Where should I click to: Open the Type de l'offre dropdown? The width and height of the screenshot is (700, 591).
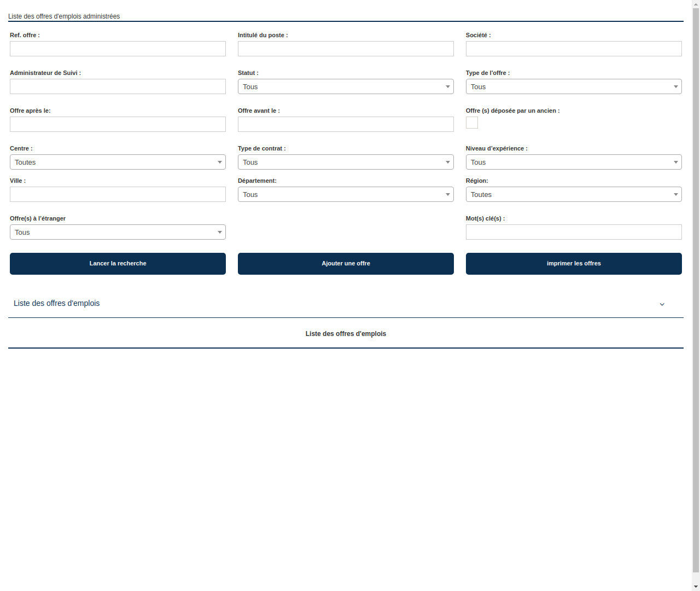[573, 86]
